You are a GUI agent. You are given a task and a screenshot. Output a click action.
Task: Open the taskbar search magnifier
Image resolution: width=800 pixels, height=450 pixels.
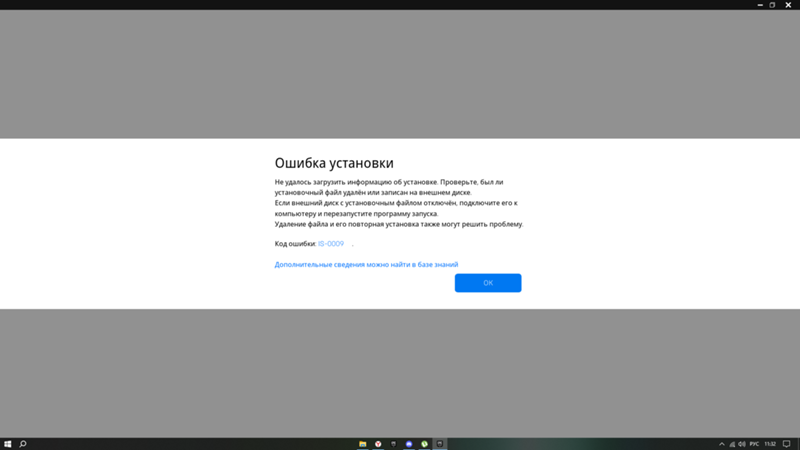[x=23, y=443]
